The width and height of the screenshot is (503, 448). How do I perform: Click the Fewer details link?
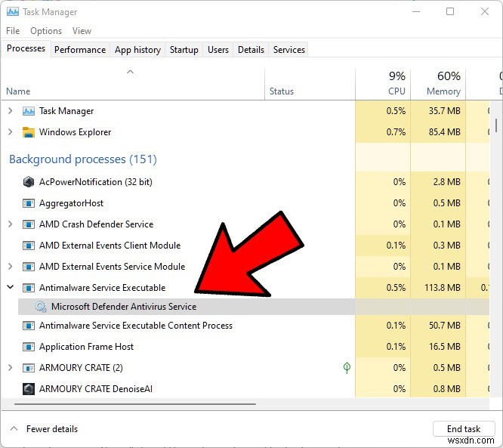tap(52, 429)
